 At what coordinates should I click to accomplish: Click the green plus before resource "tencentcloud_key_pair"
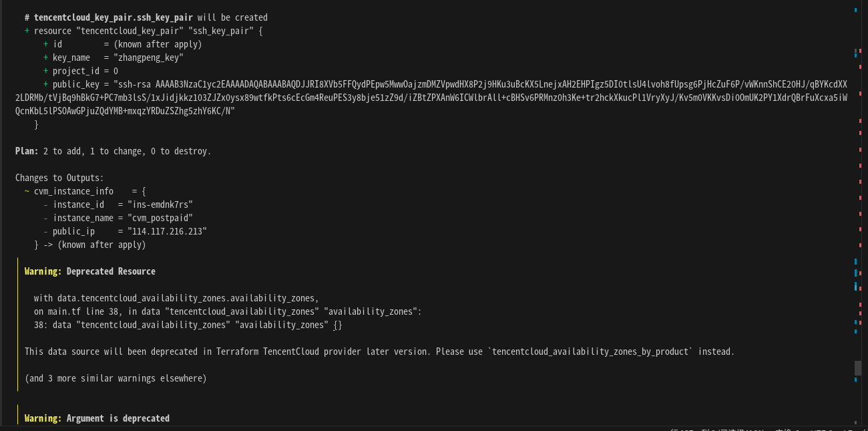coord(27,31)
